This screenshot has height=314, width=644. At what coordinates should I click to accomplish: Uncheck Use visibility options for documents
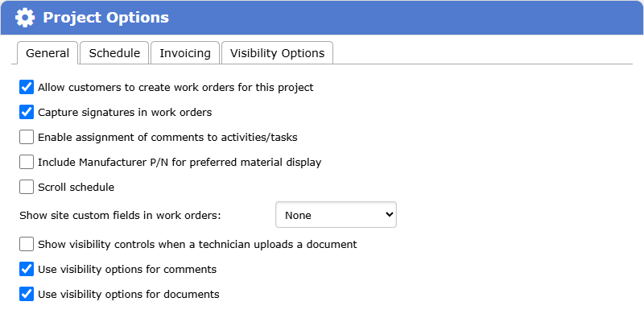point(27,294)
